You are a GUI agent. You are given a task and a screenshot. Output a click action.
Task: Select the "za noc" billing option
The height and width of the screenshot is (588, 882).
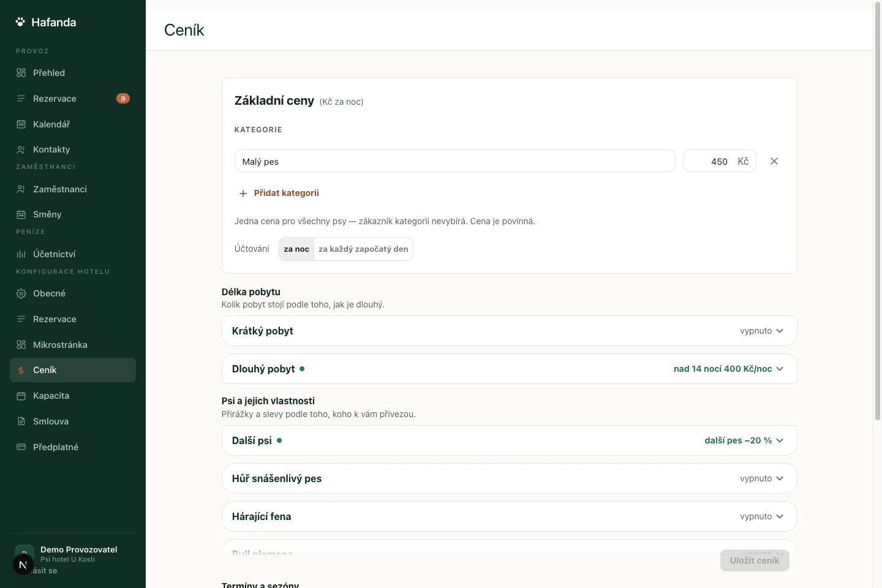coord(296,249)
